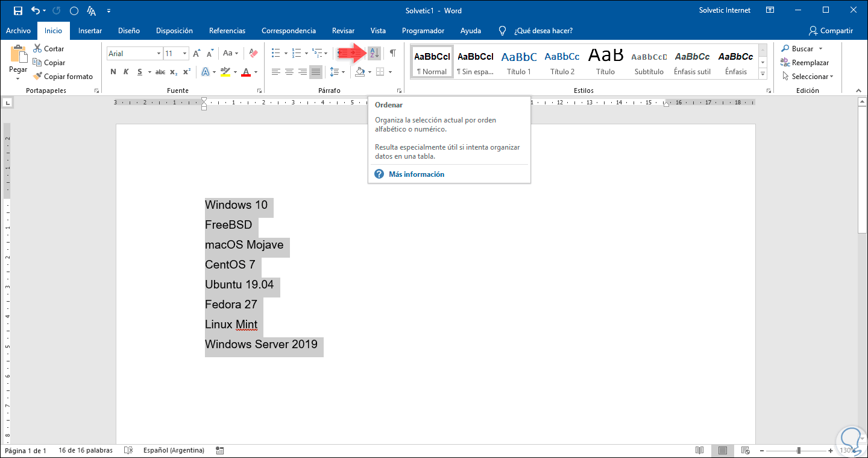Apply the Subtítulo style
Screen dimensions: 868x458
pos(649,62)
